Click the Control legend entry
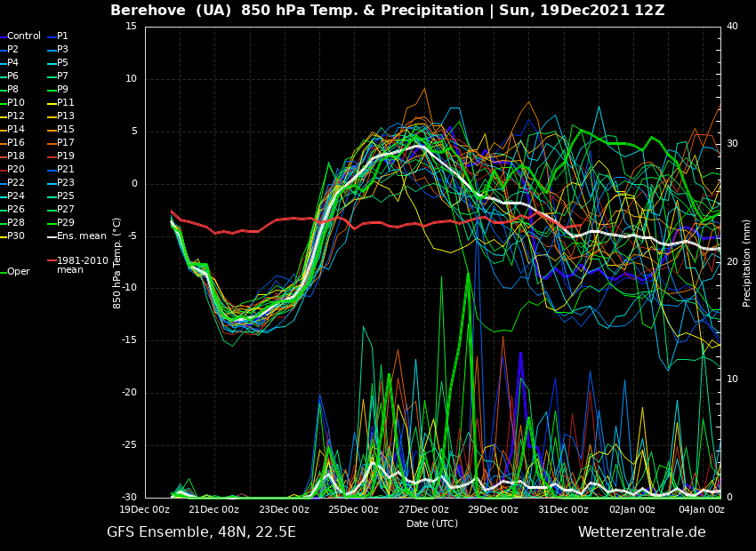The height and width of the screenshot is (551, 756). point(23,36)
